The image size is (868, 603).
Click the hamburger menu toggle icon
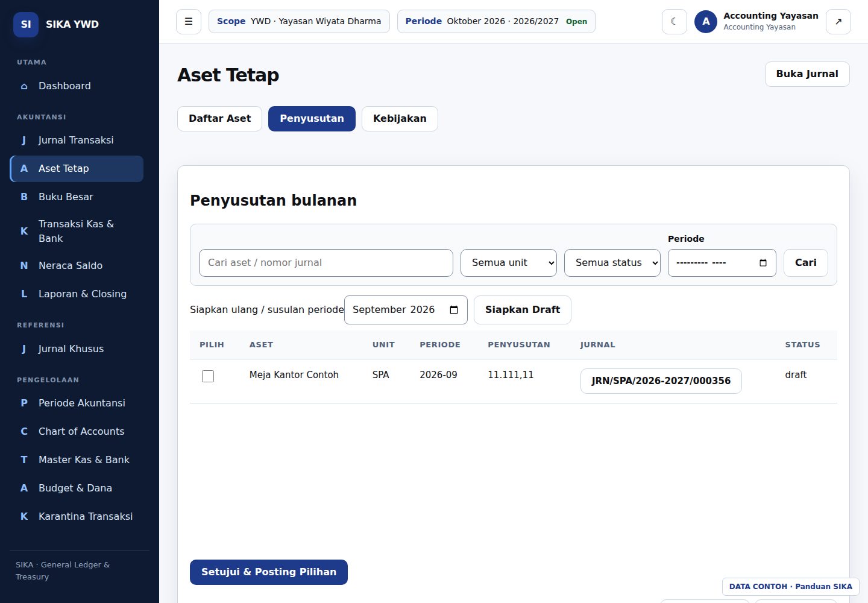tap(189, 22)
